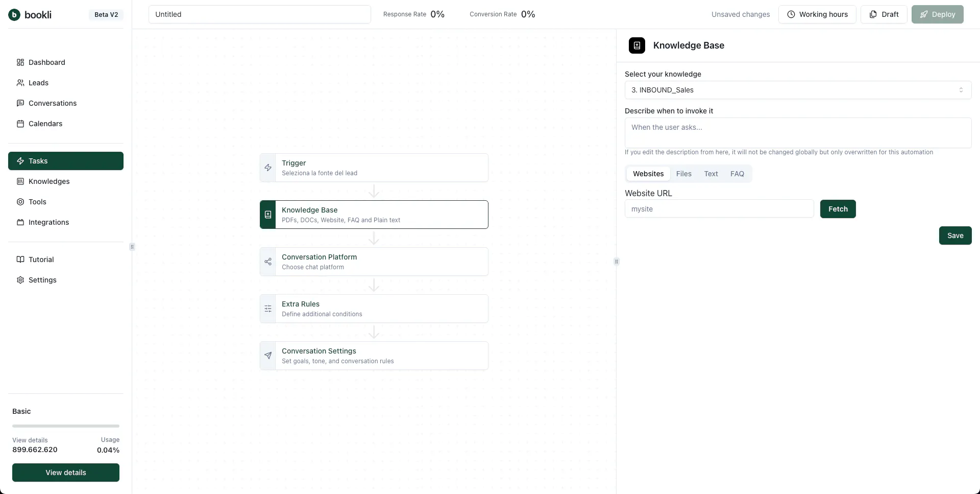Viewport: 980px width, 494px height.
Task: Click the Conversations chat bubble icon
Action: (20, 103)
